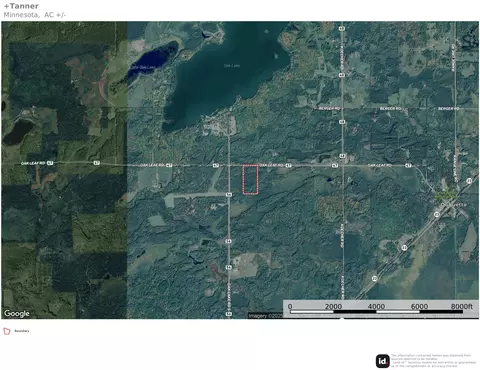Click the '4000' scale bar label
Image resolution: width=480 pixels, height=370 pixels.
[x=376, y=306]
